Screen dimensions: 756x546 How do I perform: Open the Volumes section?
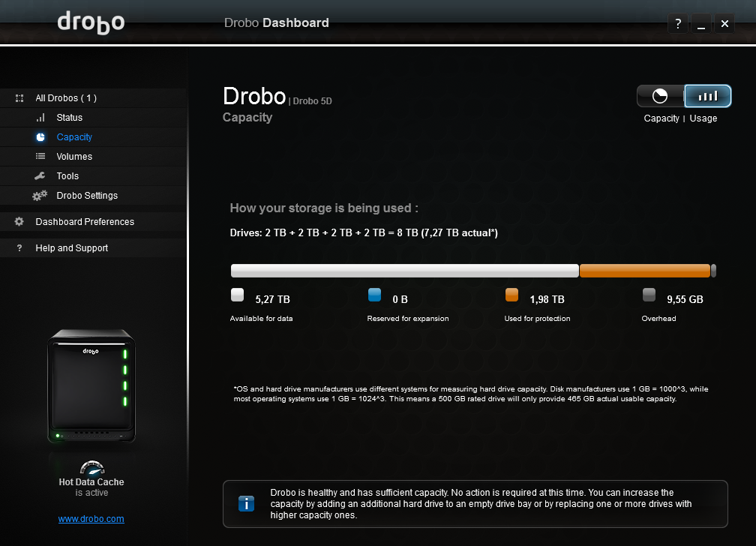[74, 157]
